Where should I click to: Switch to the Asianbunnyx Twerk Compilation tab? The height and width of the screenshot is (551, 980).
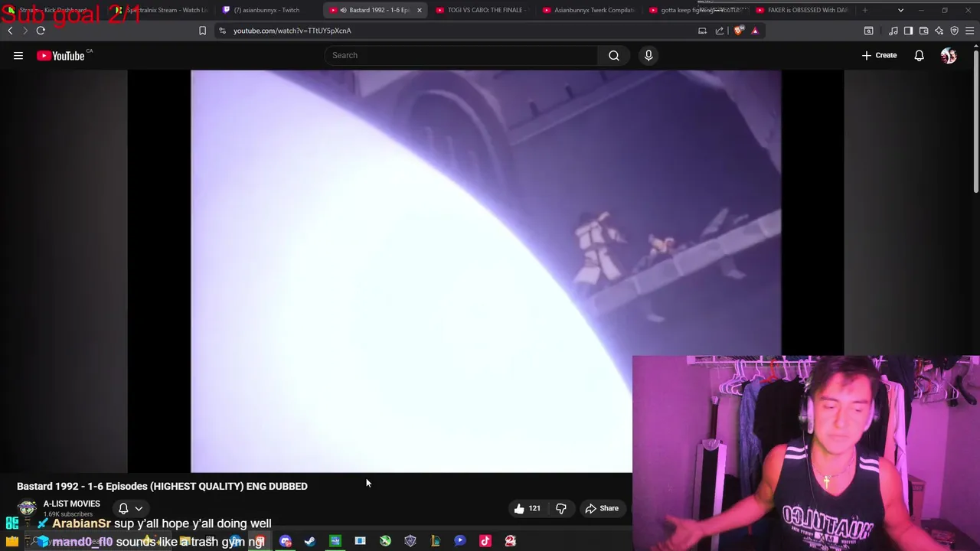click(x=588, y=10)
